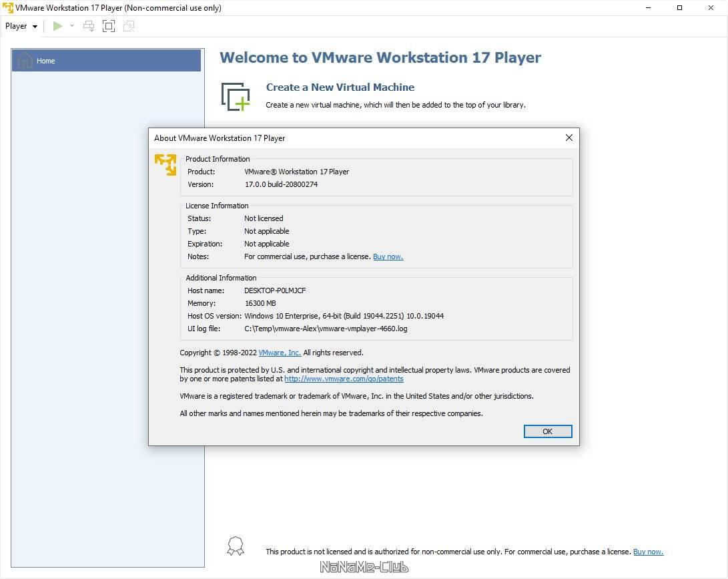
Task: Click the UI log file path text
Action: click(326, 329)
